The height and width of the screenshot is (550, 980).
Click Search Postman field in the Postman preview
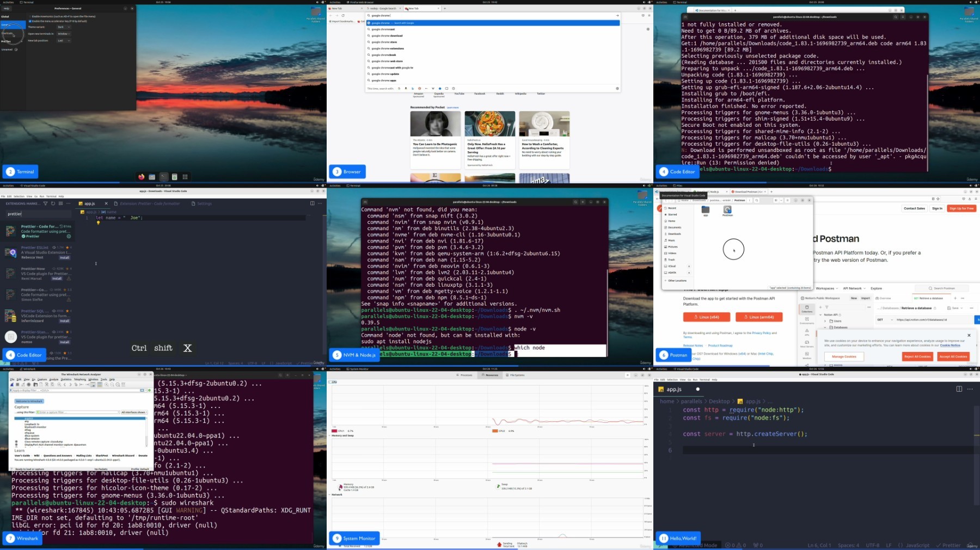tap(942, 288)
